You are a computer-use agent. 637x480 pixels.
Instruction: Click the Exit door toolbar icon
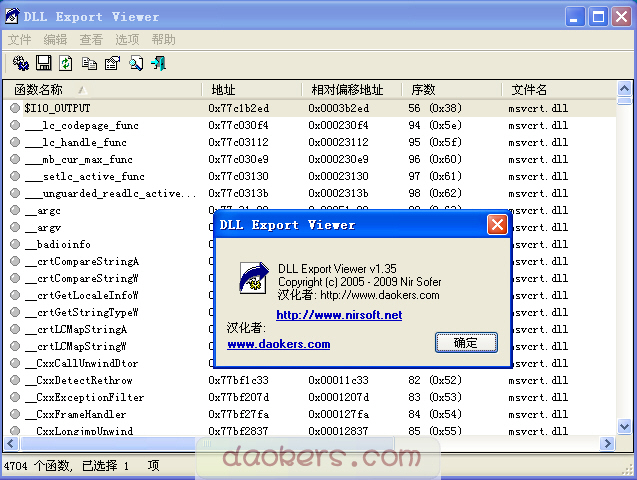pyautogui.click(x=158, y=63)
